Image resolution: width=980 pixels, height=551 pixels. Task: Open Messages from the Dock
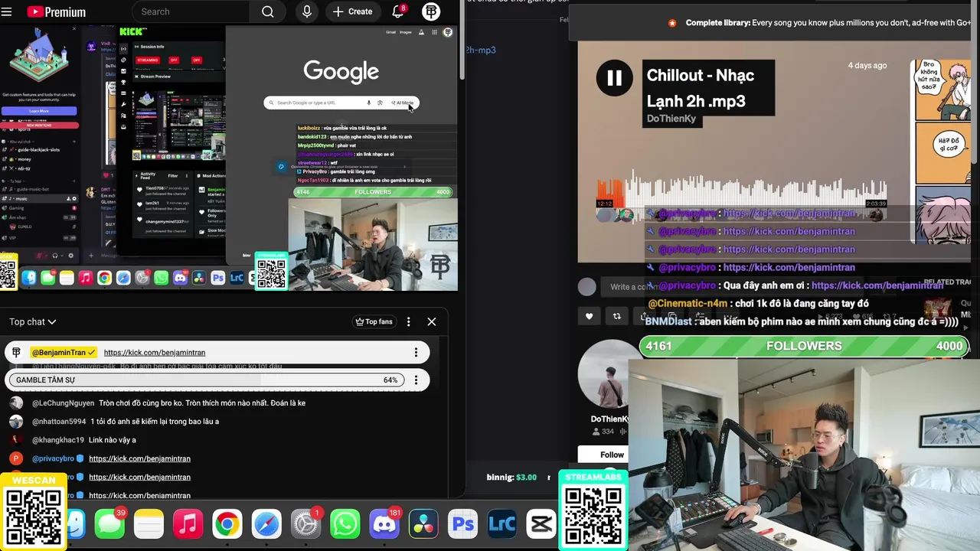pos(109,525)
